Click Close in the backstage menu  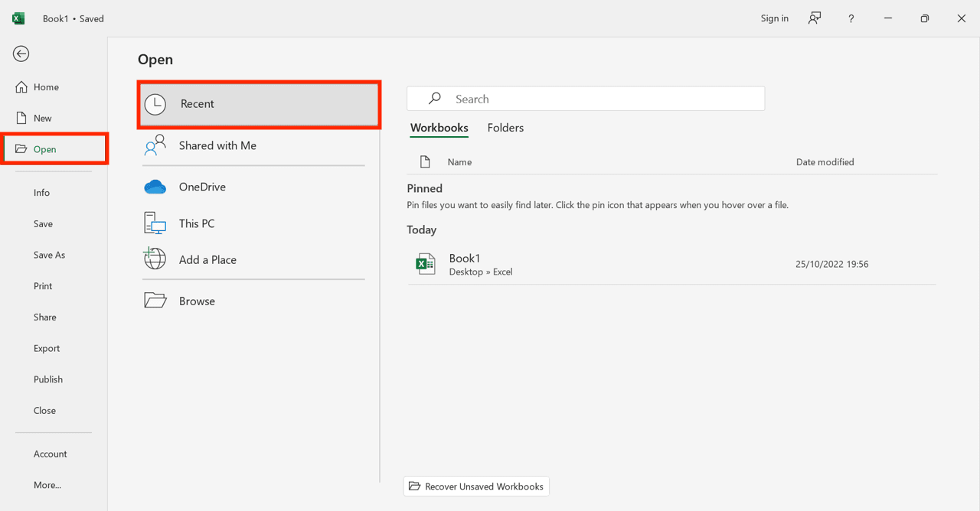(x=44, y=411)
